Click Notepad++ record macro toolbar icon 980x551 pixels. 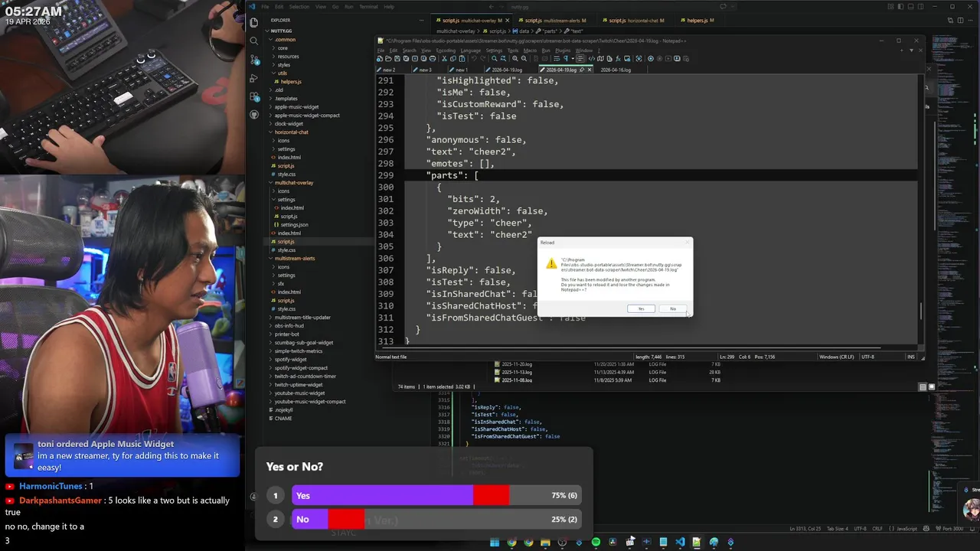[651, 59]
